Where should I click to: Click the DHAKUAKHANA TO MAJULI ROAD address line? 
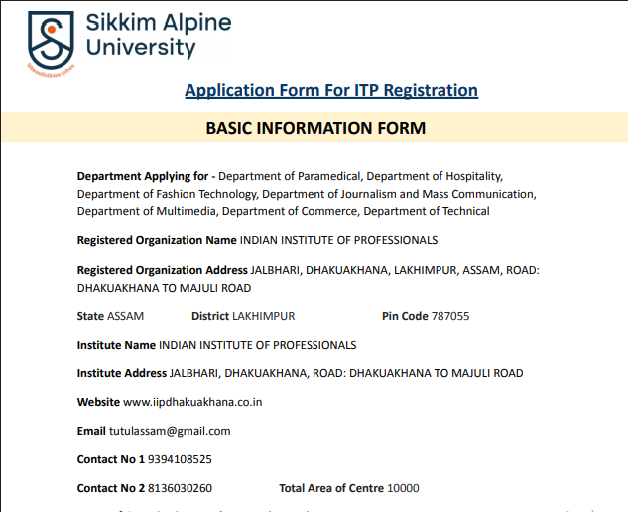click(x=163, y=288)
